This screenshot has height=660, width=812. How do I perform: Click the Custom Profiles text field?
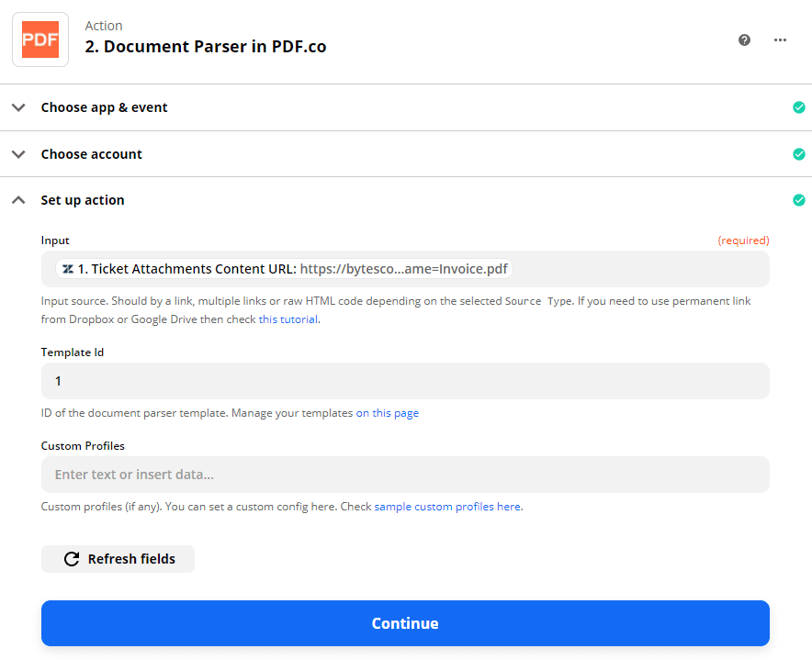coord(404,475)
